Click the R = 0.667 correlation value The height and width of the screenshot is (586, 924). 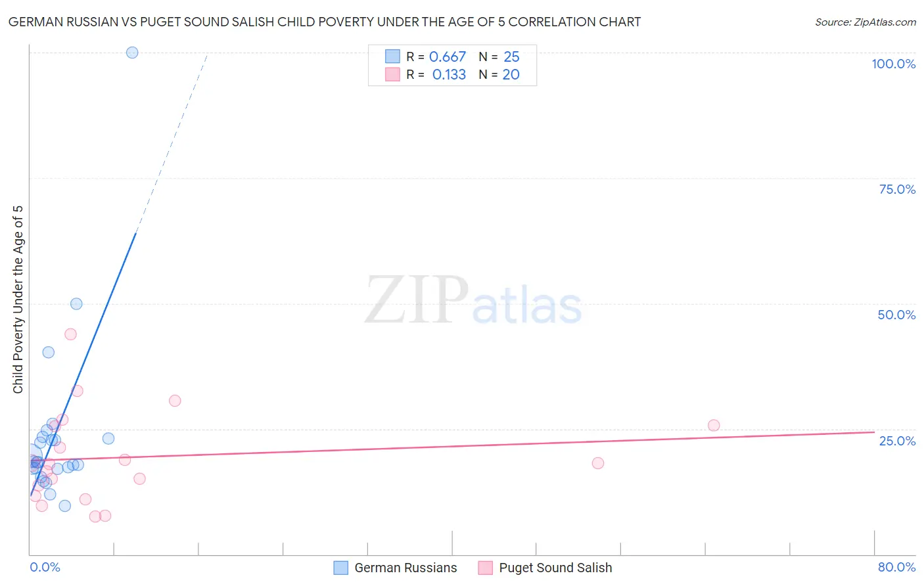tap(436, 56)
